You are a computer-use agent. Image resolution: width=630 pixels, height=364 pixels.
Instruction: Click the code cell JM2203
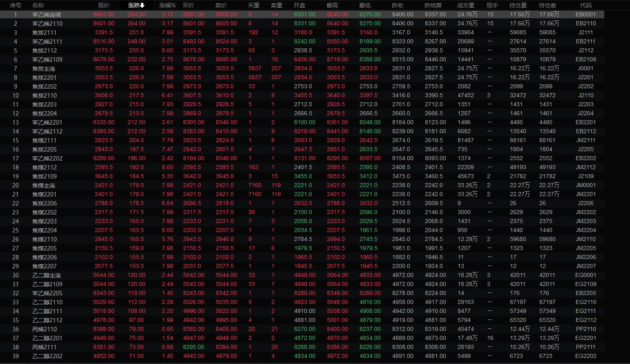[x=586, y=221]
